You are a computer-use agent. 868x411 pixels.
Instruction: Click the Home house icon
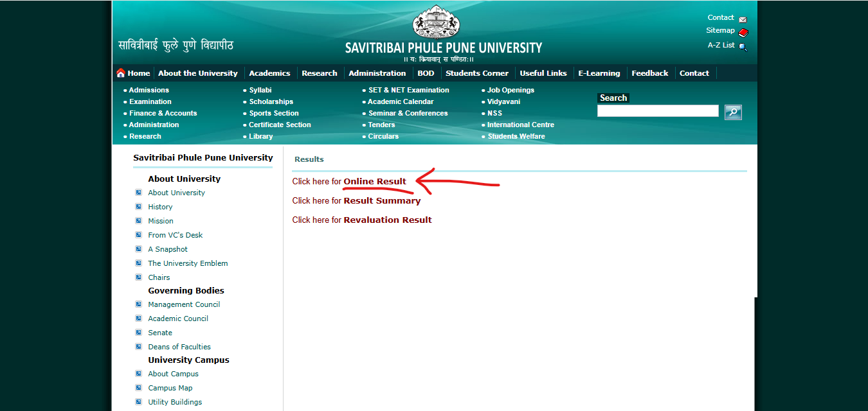pyautogui.click(x=120, y=73)
